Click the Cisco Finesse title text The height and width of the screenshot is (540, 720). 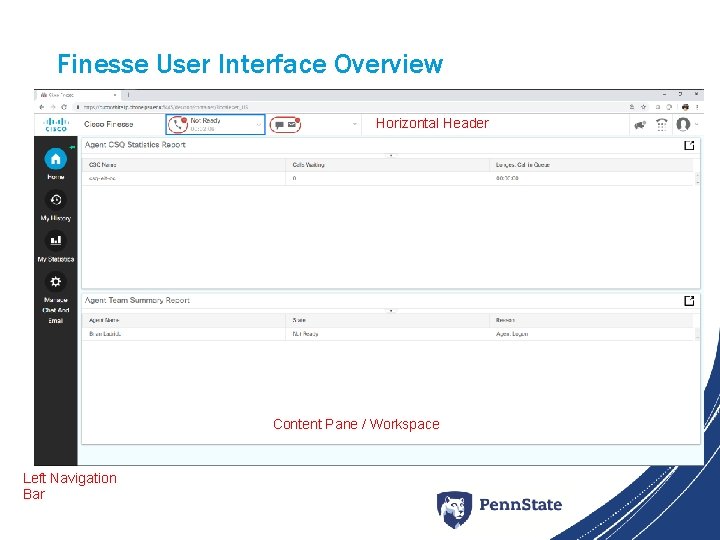pyautogui.click(x=109, y=124)
